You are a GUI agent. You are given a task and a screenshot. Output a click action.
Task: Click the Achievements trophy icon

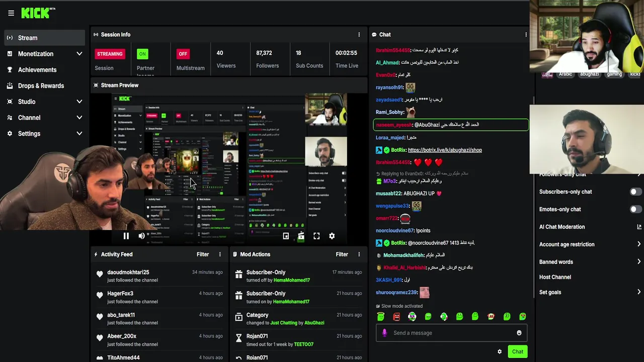[x=10, y=70]
